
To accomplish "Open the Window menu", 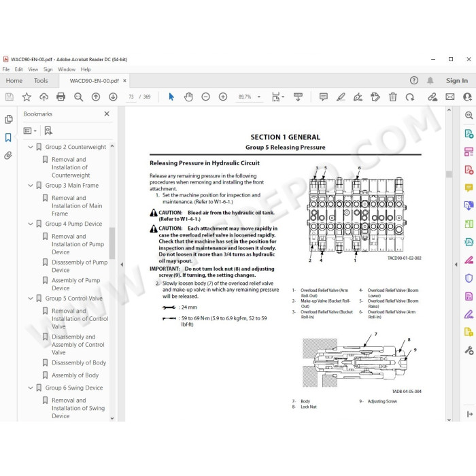I will [67, 69].
